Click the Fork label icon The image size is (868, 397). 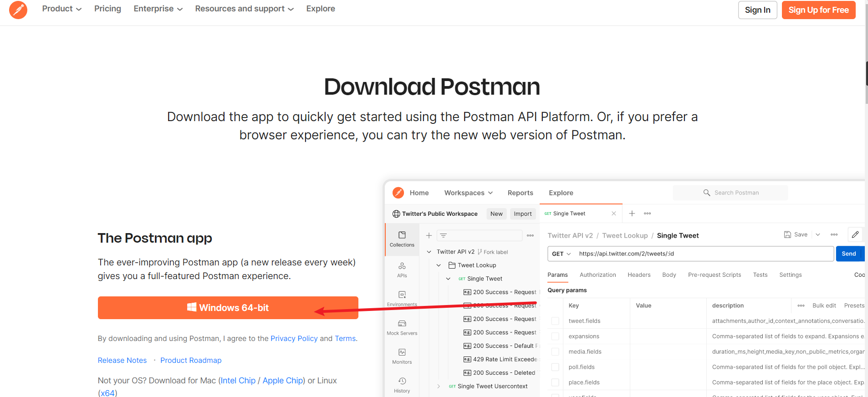tap(480, 252)
